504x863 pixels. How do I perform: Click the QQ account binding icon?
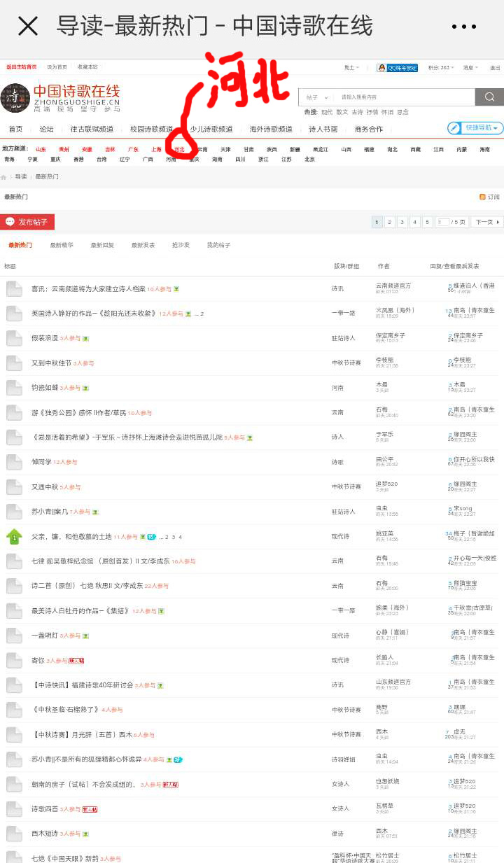pyautogui.click(x=397, y=68)
